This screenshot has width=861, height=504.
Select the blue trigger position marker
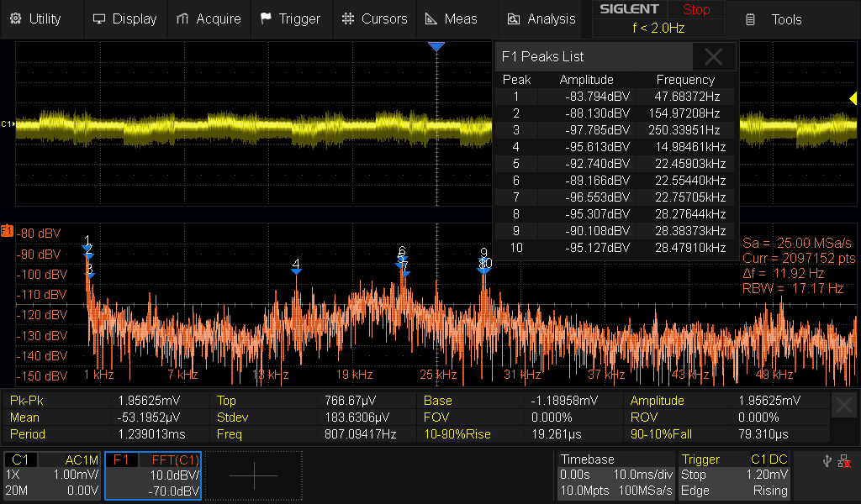click(436, 47)
